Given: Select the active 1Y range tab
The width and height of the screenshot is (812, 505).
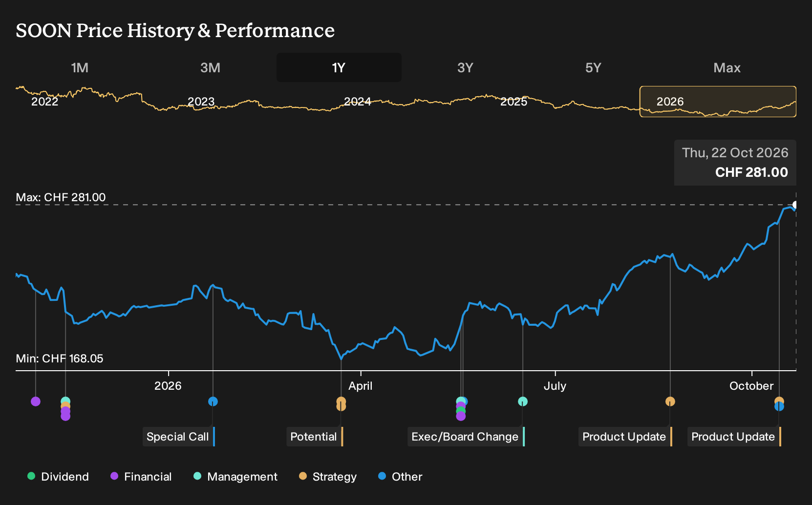Looking at the screenshot, I should (339, 67).
